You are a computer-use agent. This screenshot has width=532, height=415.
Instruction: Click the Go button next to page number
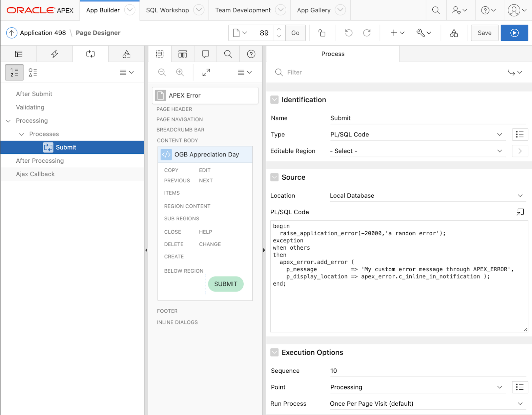(295, 33)
